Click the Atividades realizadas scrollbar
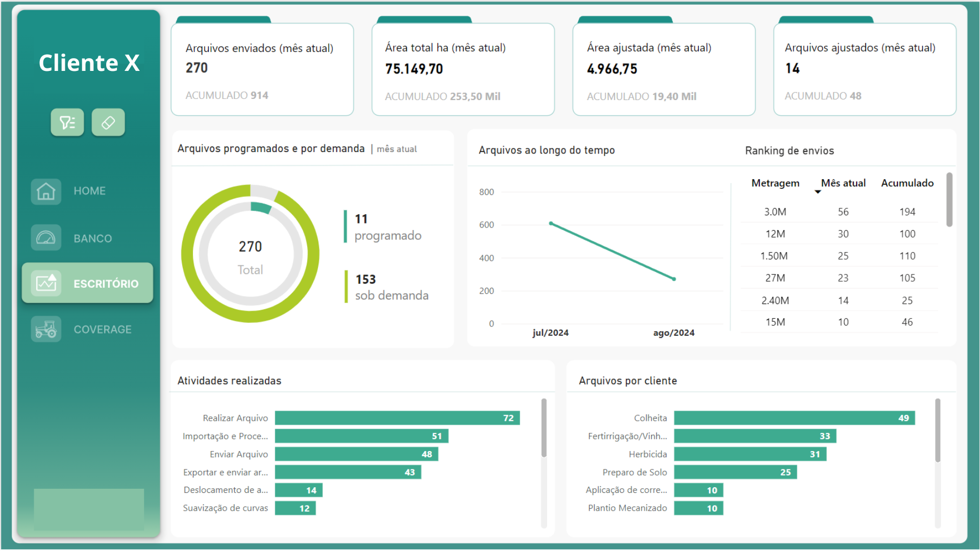Image resolution: width=980 pixels, height=551 pixels. pos(544,428)
